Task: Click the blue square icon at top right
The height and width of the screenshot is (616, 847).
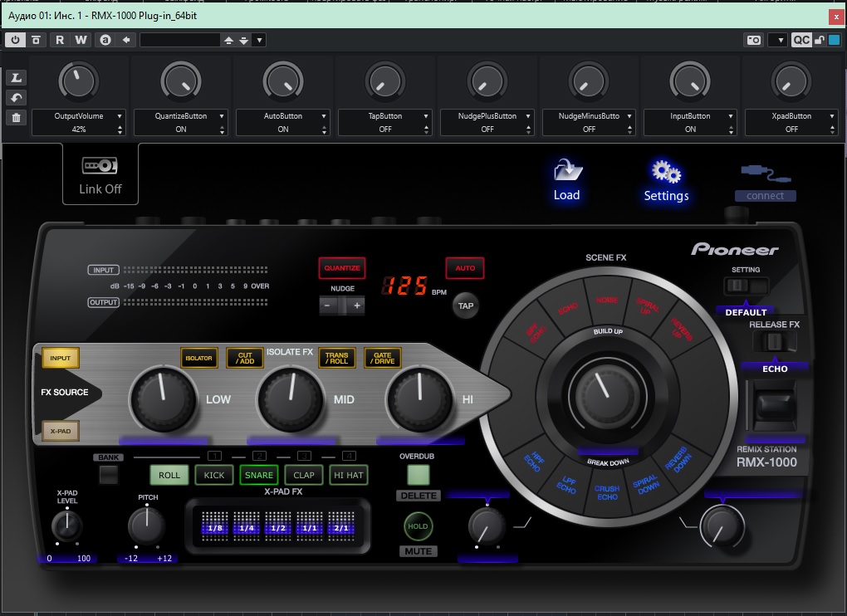Action: pyautogui.click(x=834, y=40)
